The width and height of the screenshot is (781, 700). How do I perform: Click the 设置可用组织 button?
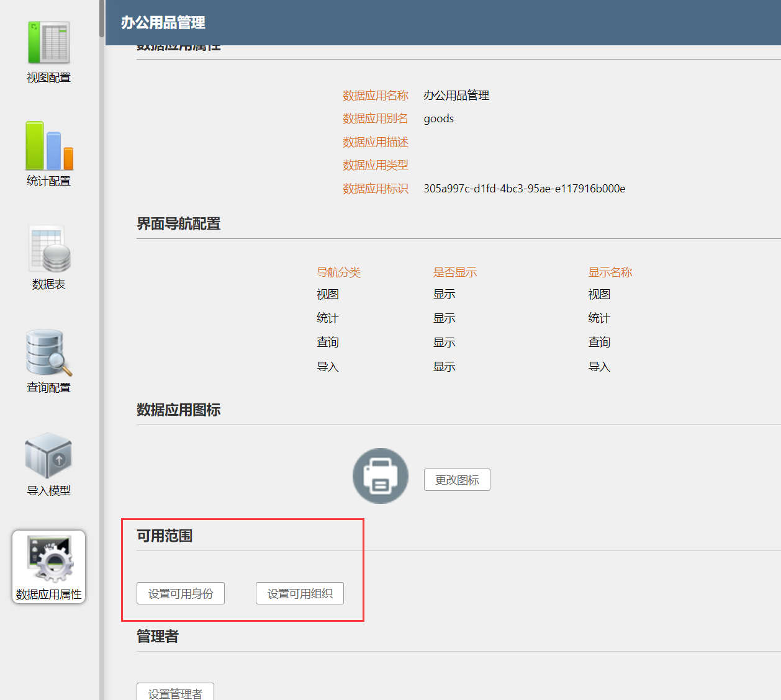pos(300,593)
